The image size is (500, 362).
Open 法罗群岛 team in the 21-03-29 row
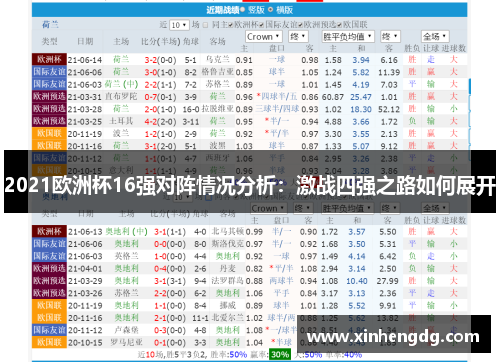tap(228, 281)
